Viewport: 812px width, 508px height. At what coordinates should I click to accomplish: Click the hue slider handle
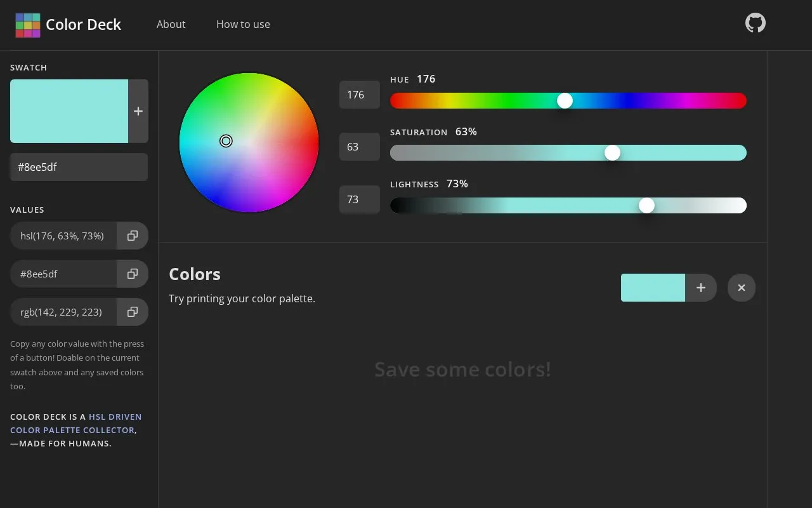(x=565, y=100)
